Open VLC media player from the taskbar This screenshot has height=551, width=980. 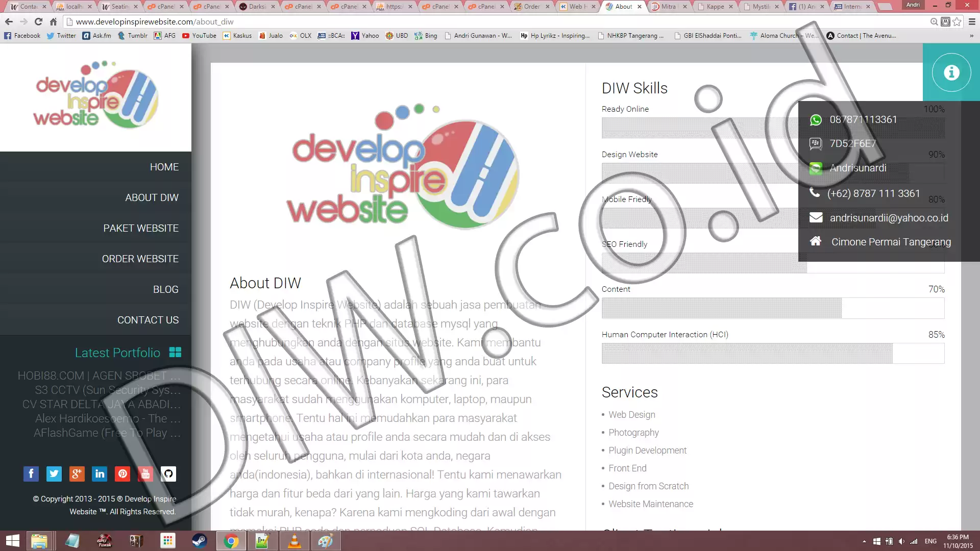pyautogui.click(x=295, y=541)
